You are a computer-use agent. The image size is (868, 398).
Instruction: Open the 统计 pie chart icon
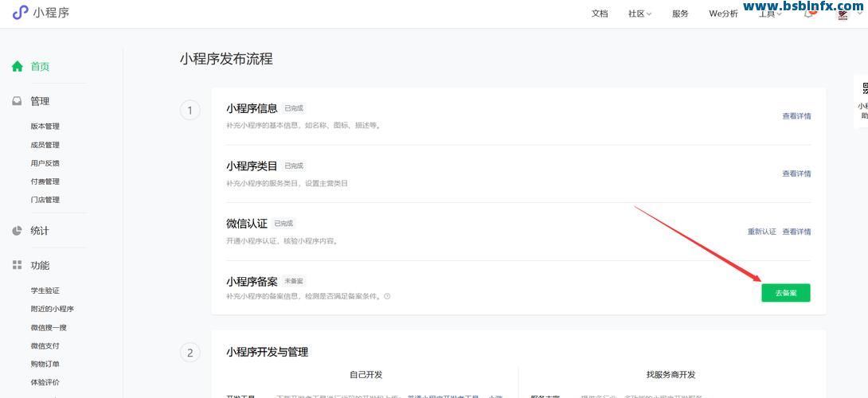(18, 231)
